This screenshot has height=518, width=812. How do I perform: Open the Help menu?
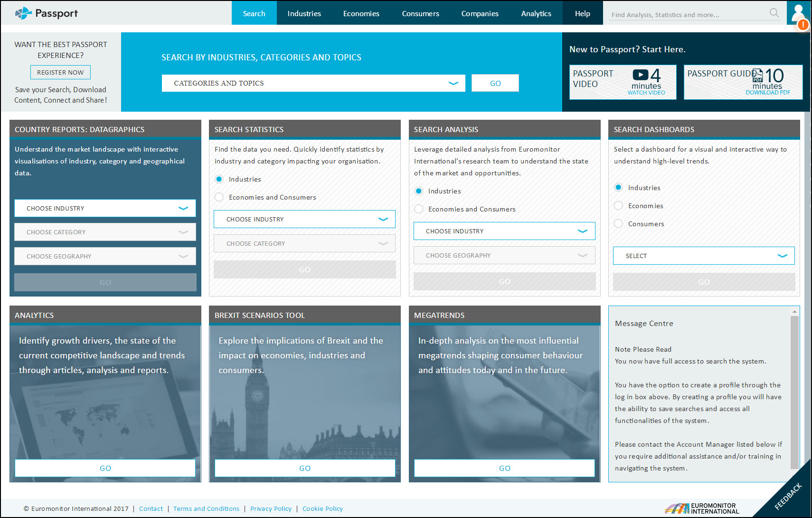pos(583,13)
